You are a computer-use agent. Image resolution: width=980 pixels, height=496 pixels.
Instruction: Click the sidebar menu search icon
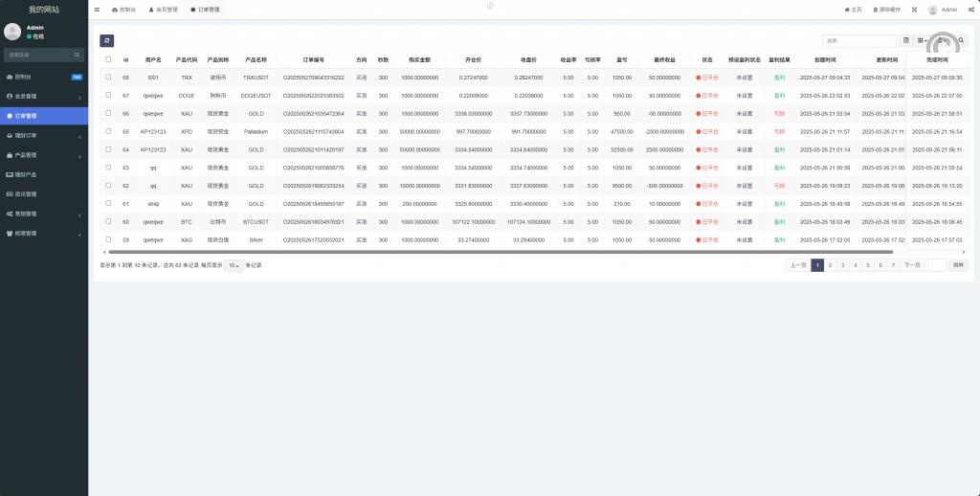coord(78,55)
